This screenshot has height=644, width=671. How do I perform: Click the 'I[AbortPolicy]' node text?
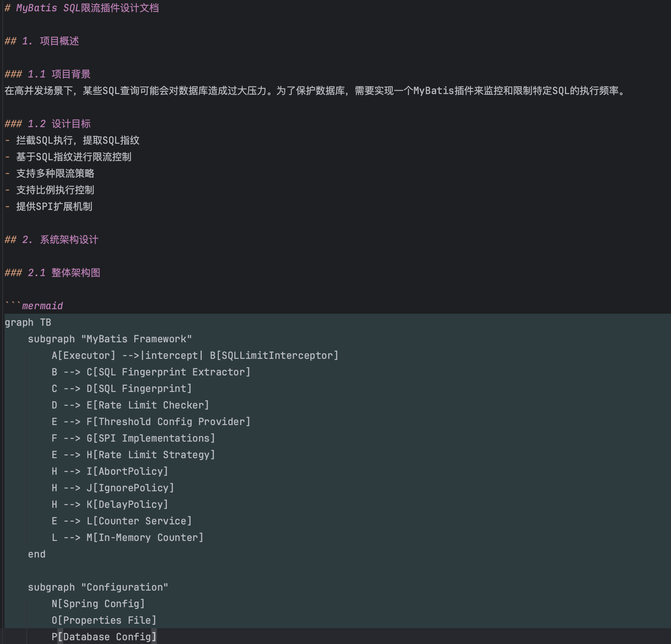click(127, 471)
